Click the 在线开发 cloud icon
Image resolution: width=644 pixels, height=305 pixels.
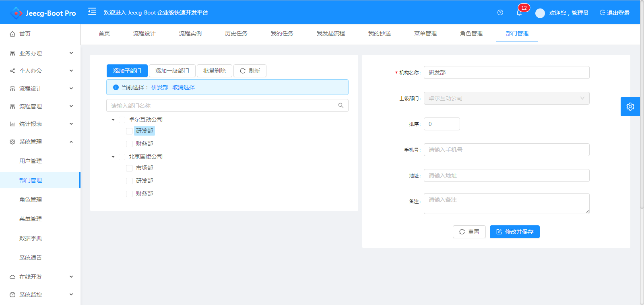pos(12,277)
